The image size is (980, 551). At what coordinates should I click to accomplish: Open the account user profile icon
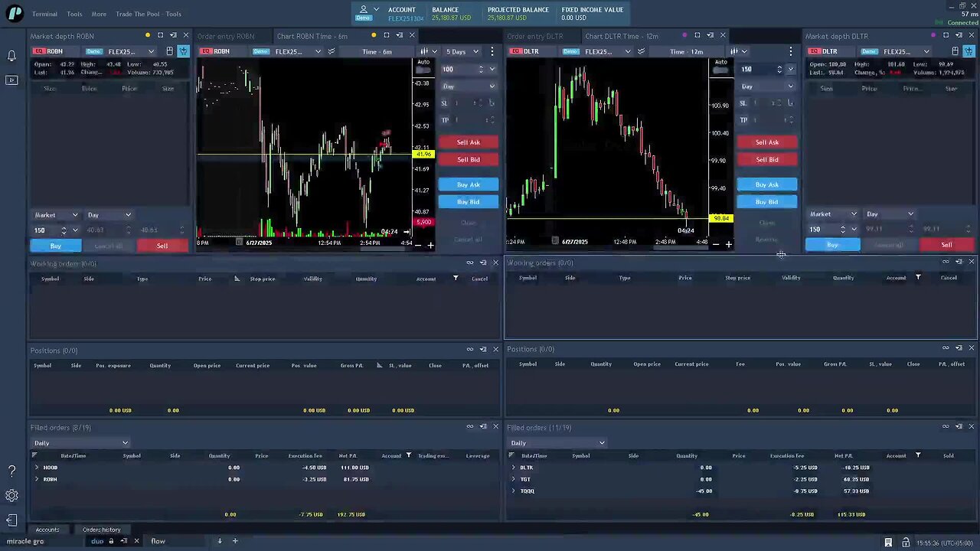point(364,9)
